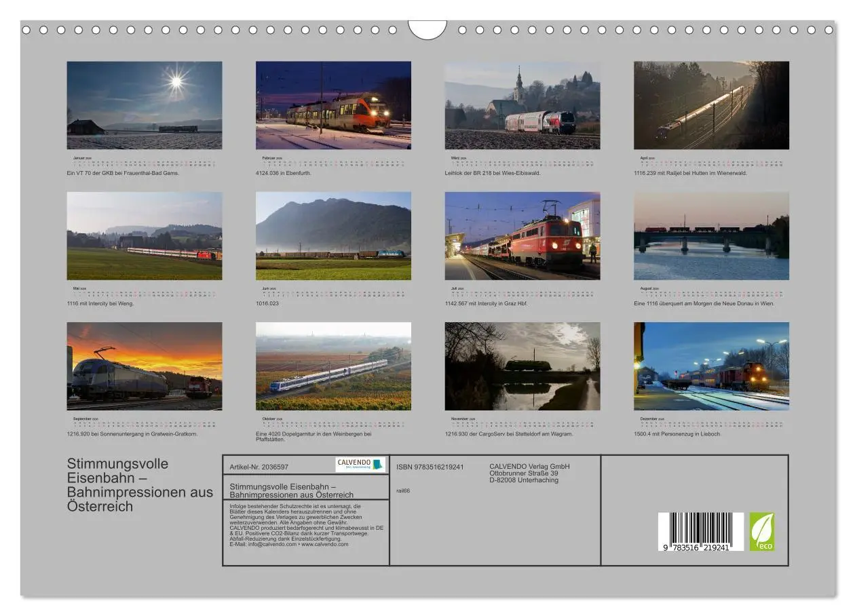The width and height of the screenshot is (855, 616).
Task: Select caption '1116 mit Intercity bei Weng.'
Action: [x=100, y=303]
